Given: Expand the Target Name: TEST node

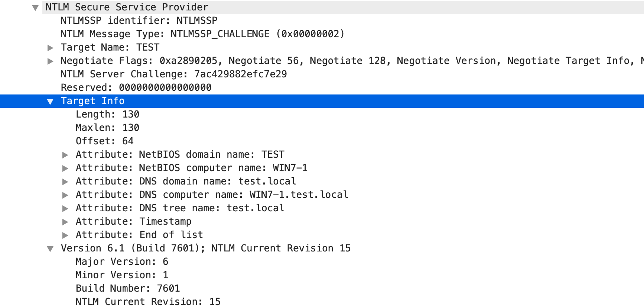Looking at the screenshot, I should (x=51, y=48).
